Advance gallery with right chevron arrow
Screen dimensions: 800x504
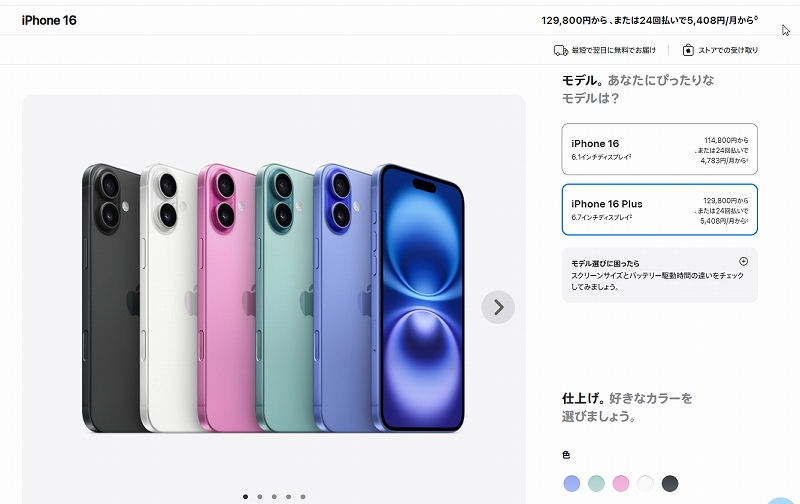point(498,307)
